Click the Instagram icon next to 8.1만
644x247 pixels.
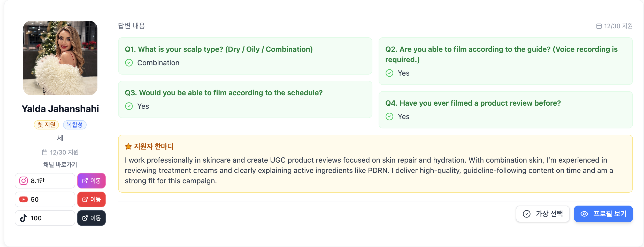pyautogui.click(x=24, y=181)
